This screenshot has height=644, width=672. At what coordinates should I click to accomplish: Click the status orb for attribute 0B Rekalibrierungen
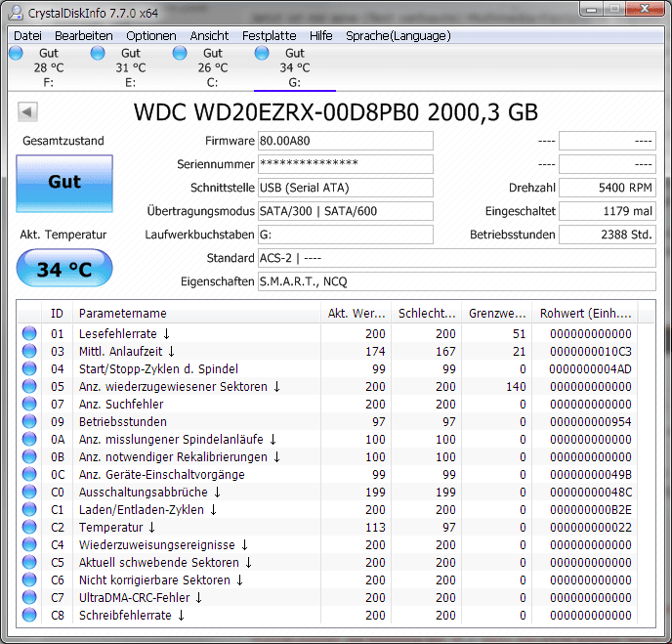(x=29, y=456)
